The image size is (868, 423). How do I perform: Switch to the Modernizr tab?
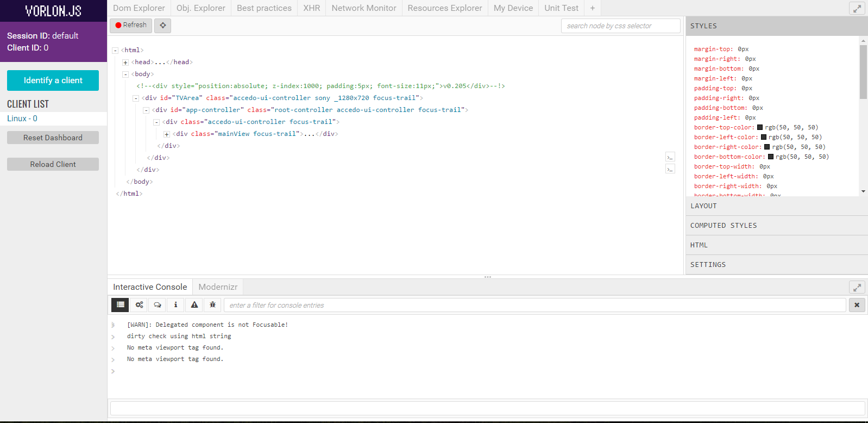pos(218,287)
